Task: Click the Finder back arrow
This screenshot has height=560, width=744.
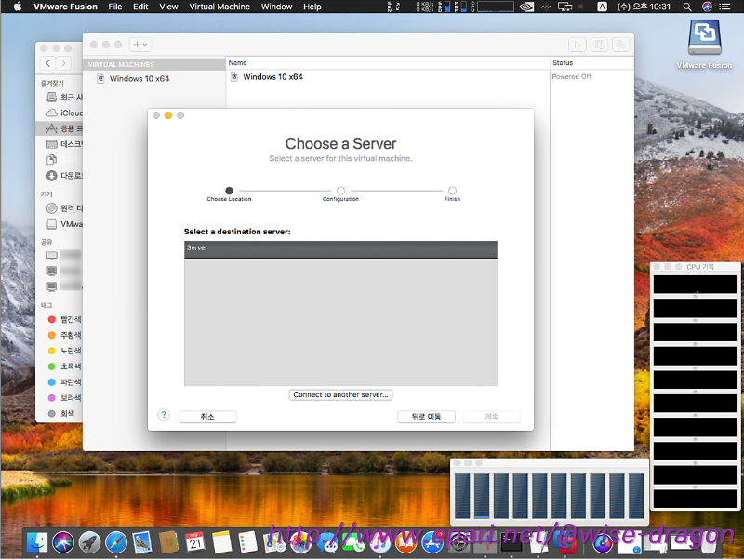Action: [x=48, y=63]
